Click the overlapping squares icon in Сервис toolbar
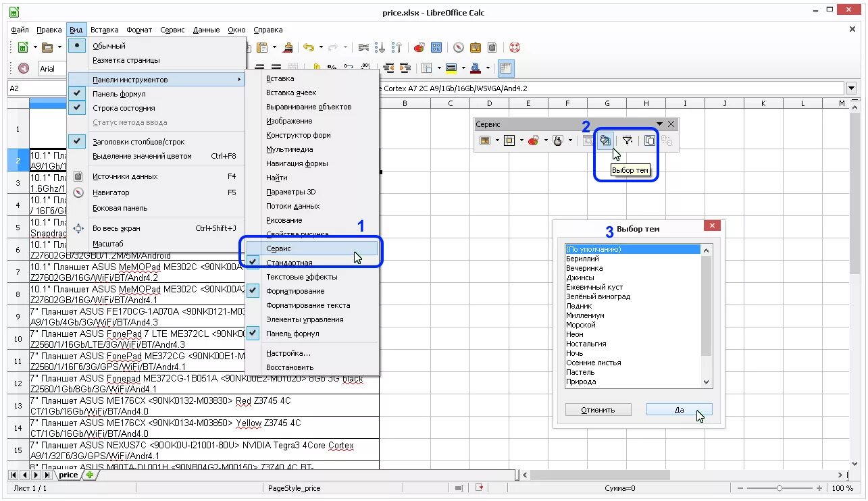 coord(649,140)
